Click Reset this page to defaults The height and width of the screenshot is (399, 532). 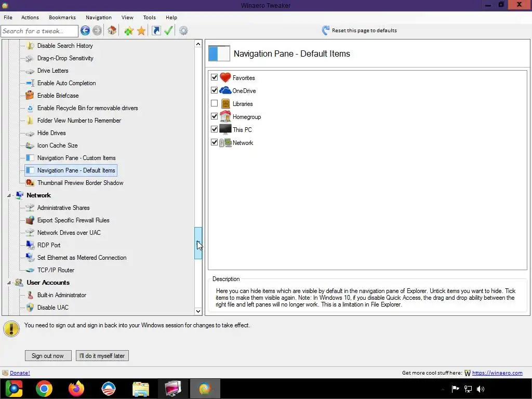360,31
